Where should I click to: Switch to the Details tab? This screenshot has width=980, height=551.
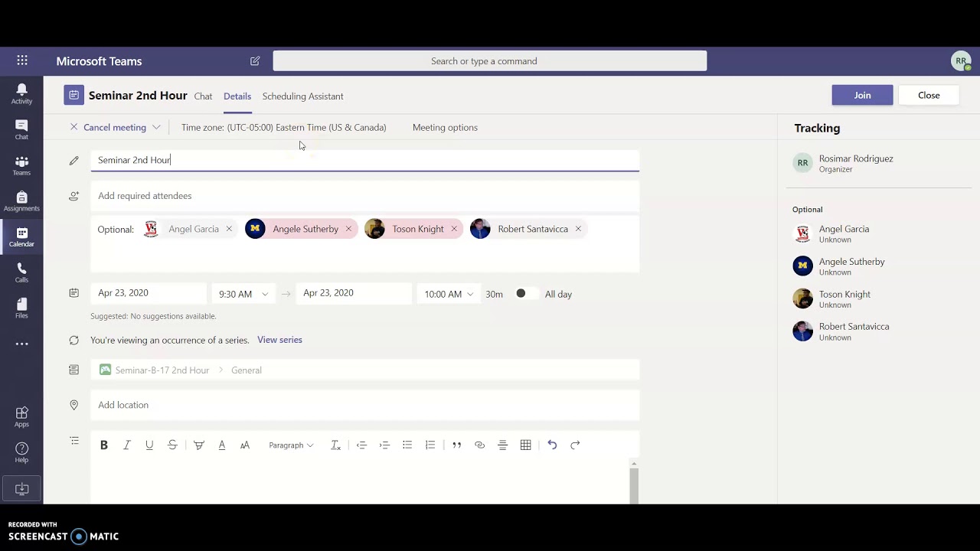tap(237, 96)
